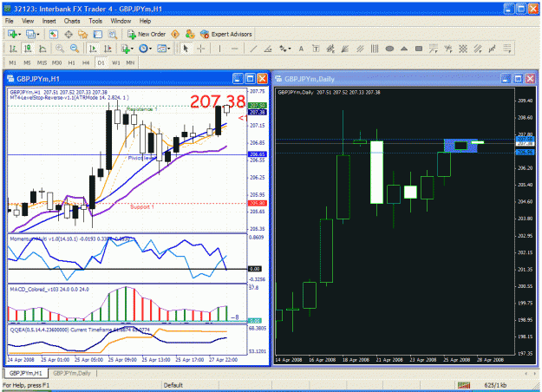
Task: Zoom in on the chart
Action: pyautogui.click(x=60, y=49)
